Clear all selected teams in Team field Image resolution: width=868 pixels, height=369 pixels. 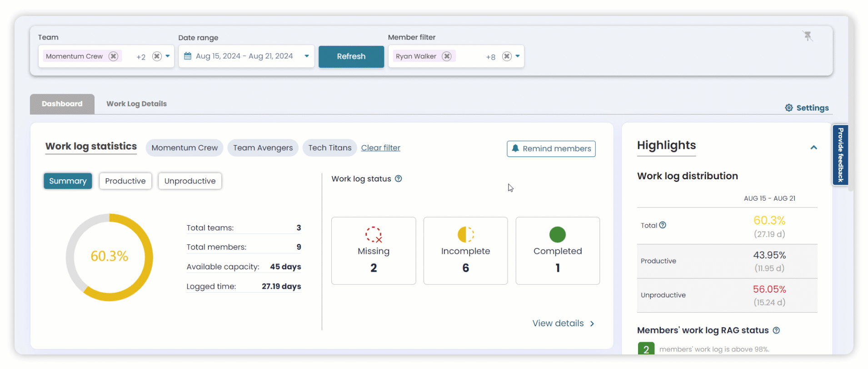(157, 56)
